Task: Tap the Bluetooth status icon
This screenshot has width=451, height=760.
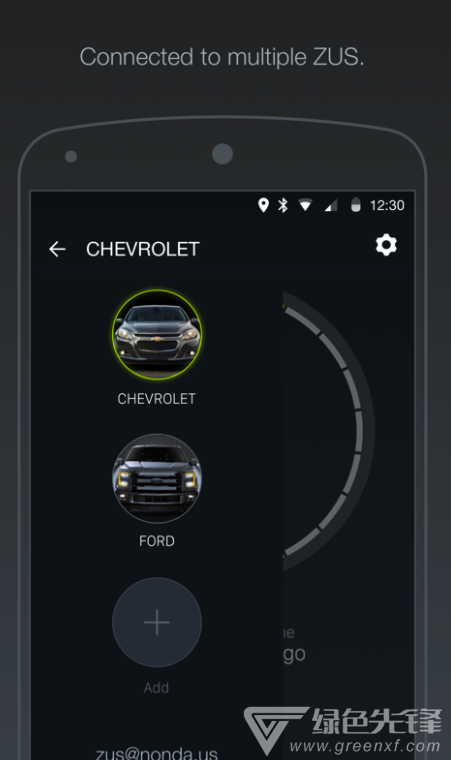Action: 283,205
